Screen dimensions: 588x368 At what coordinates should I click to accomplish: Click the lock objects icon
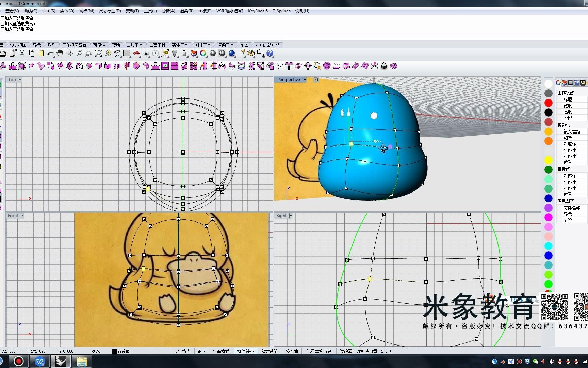(184, 53)
